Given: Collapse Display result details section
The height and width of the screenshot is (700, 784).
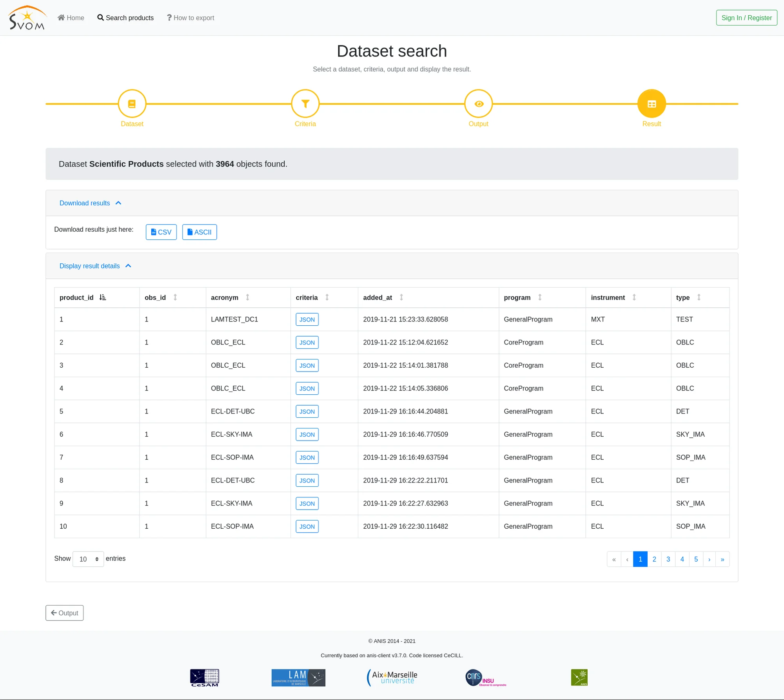Looking at the screenshot, I should click(x=95, y=266).
